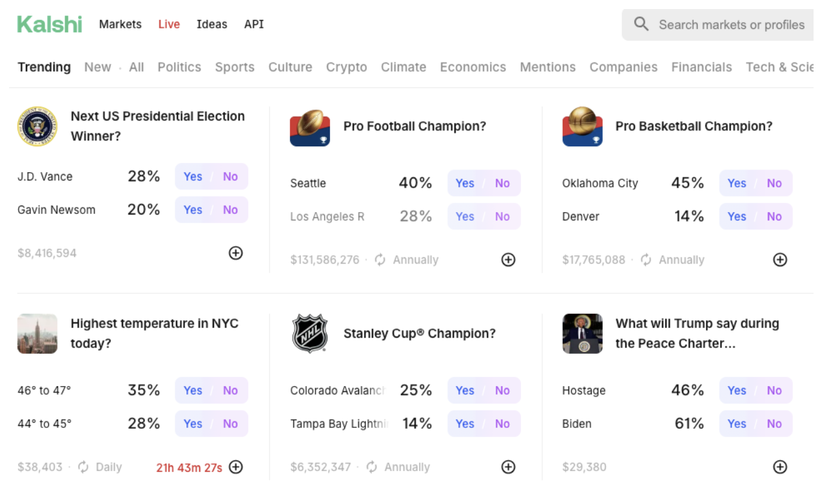Select No for Gavin Newsom

[230, 210]
